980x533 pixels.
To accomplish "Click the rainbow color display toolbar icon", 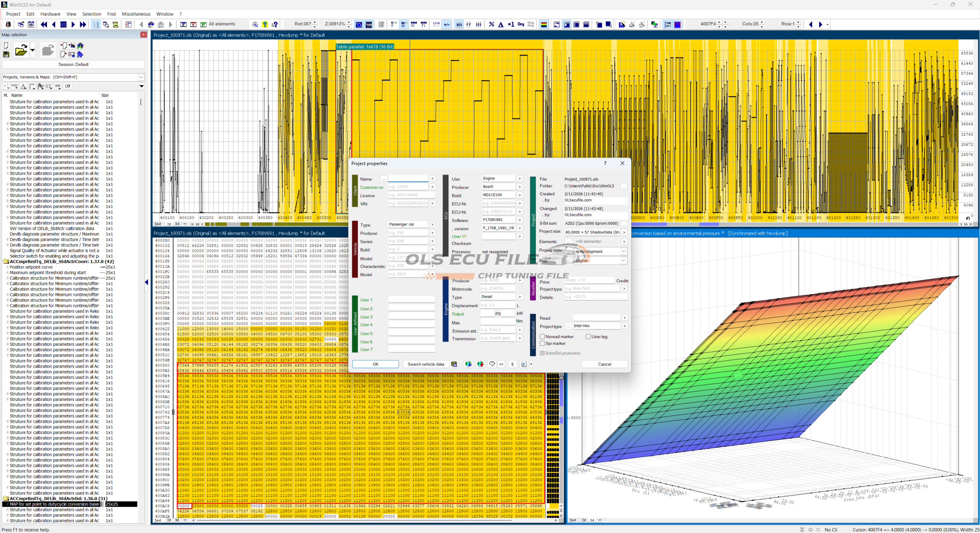I will 543,25.
